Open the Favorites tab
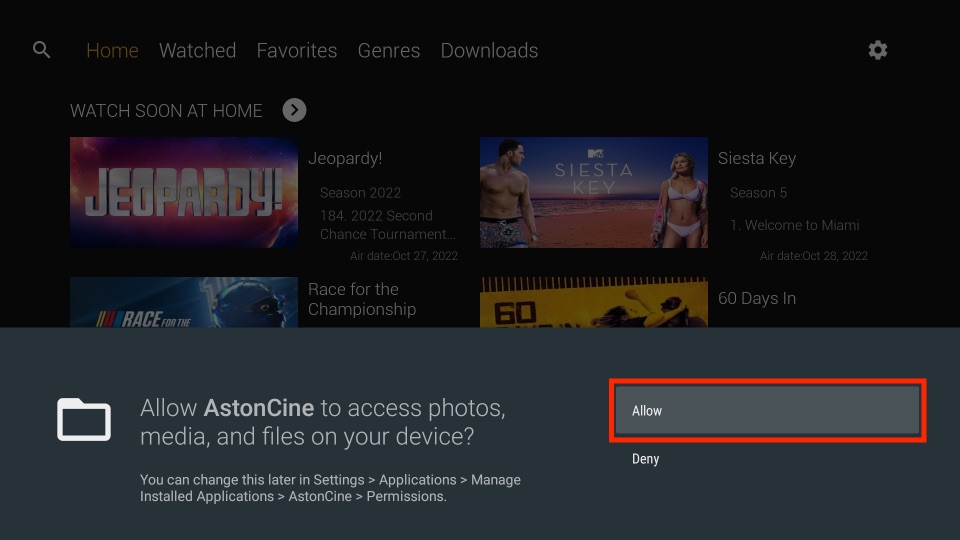 [297, 50]
